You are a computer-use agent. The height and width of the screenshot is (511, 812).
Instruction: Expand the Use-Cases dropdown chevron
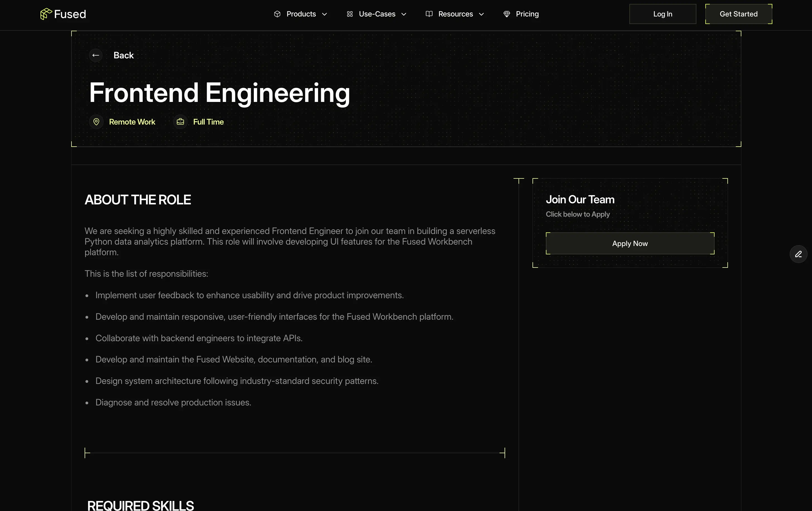click(404, 14)
